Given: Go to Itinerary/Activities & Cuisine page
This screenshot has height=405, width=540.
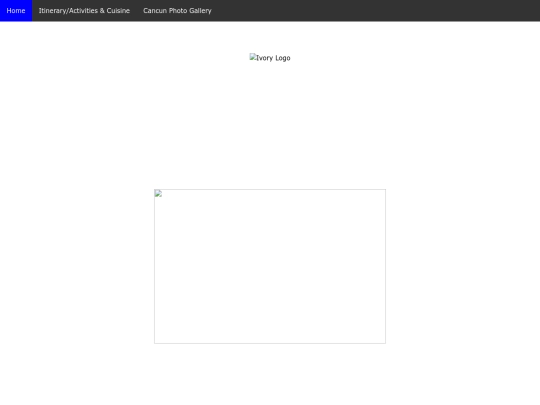Looking at the screenshot, I should tap(84, 11).
